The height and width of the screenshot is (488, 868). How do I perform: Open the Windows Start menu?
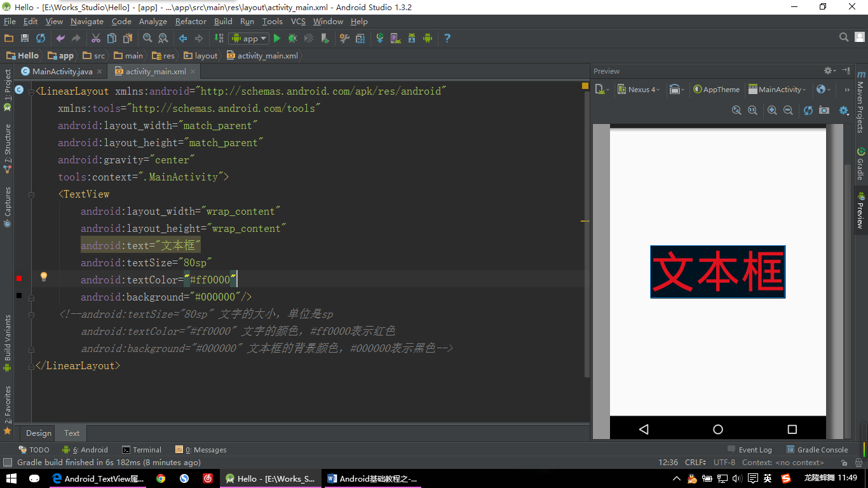[x=11, y=478]
